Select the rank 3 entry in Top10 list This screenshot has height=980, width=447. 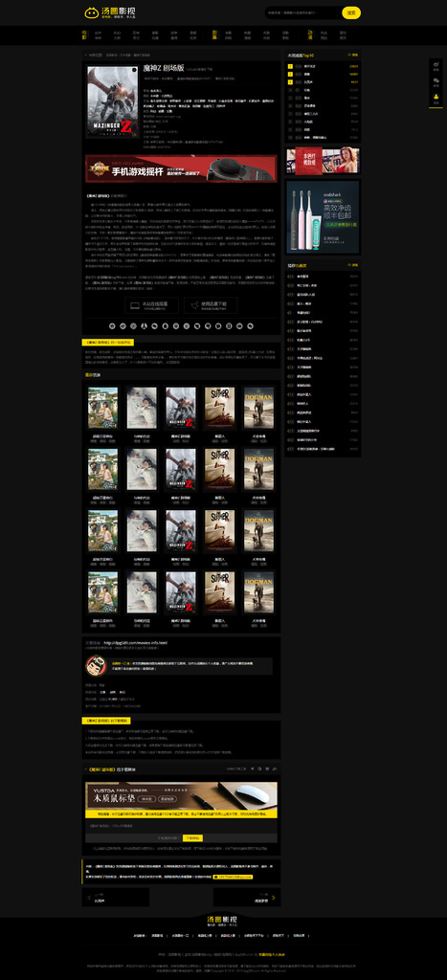click(x=323, y=82)
